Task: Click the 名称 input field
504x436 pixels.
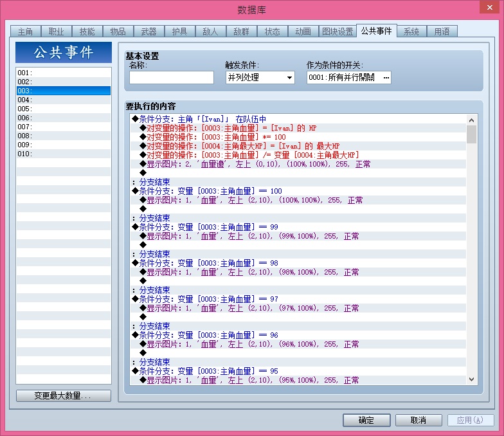Action: click(x=172, y=77)
